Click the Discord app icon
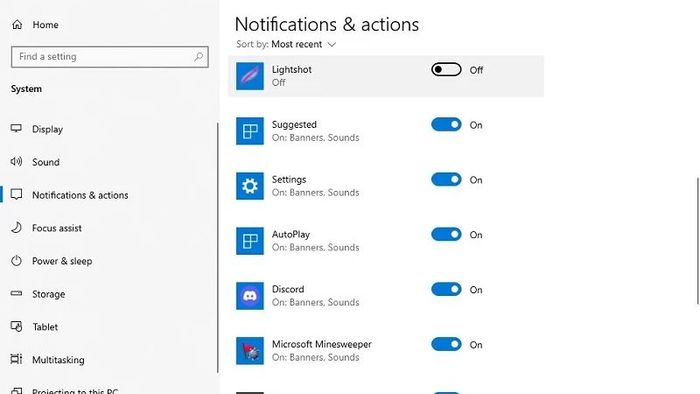The image size is (700, 394). pos(250,296)
